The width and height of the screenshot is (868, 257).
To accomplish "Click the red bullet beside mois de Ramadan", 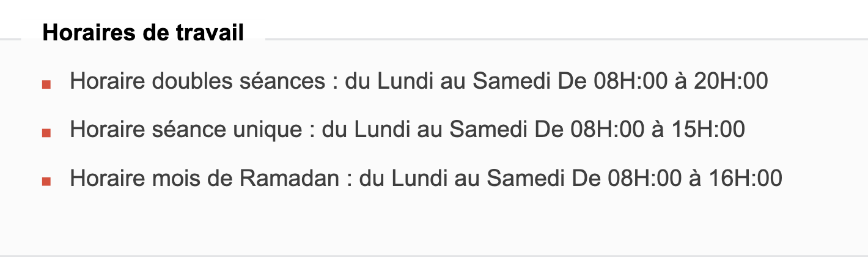I will coord(46,182).
